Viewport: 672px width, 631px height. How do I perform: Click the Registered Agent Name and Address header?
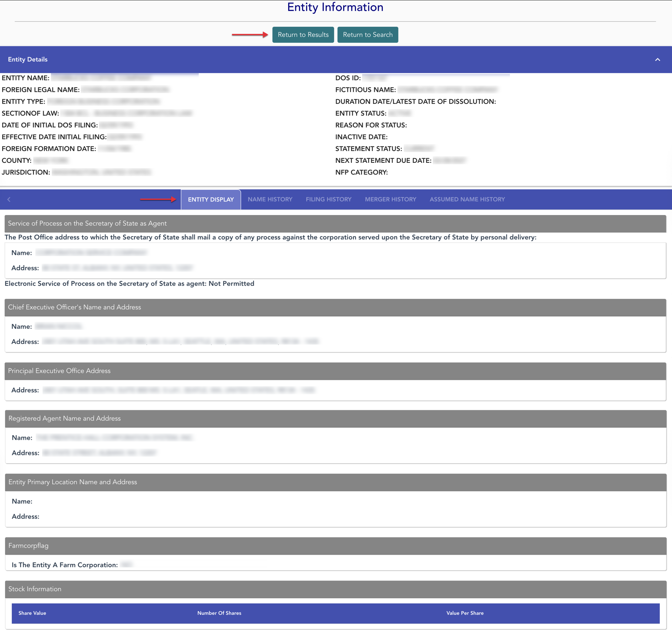coord(65,418)
